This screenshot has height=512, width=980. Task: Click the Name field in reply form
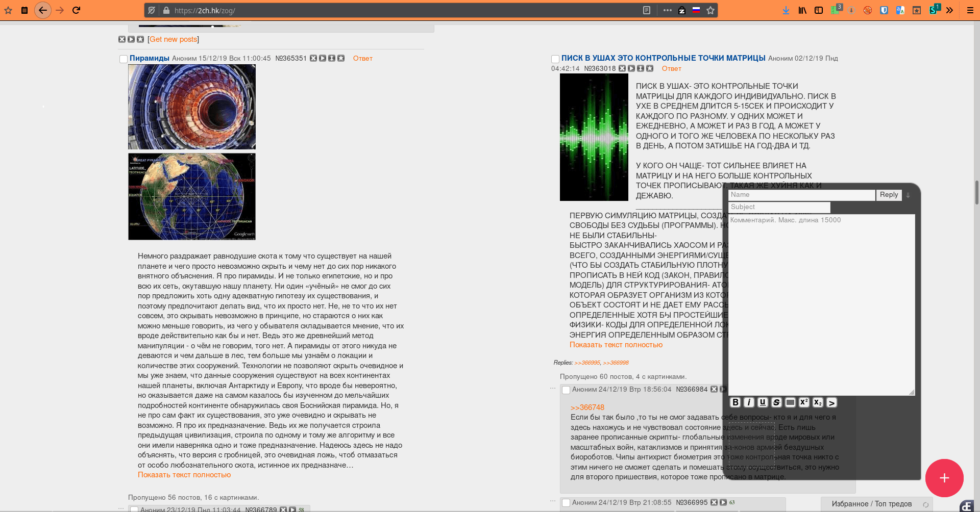point(802,195)
